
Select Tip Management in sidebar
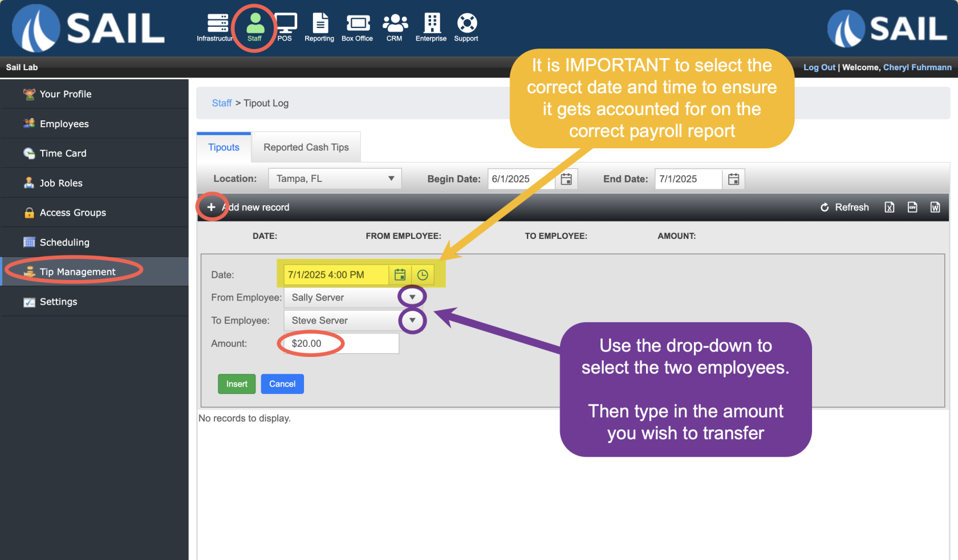click(x=95, y=272)
